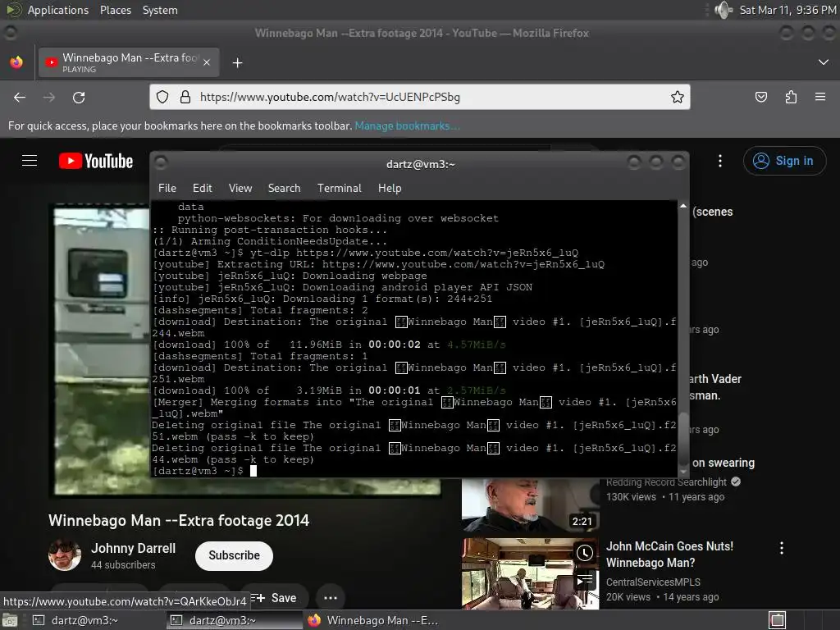Open the bearded man video thumbnail 2:21
The height and width of the screenshot is (630, 840).
point(531,504)
